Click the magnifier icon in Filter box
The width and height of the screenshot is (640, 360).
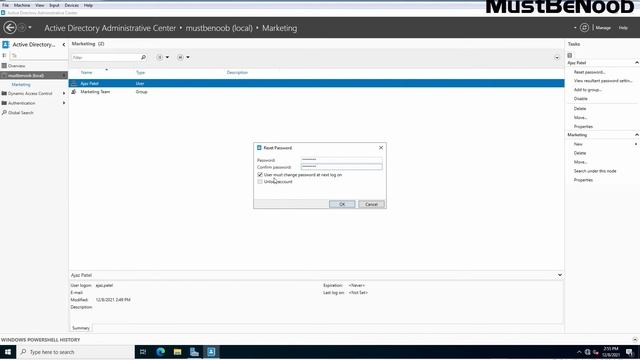143,58
